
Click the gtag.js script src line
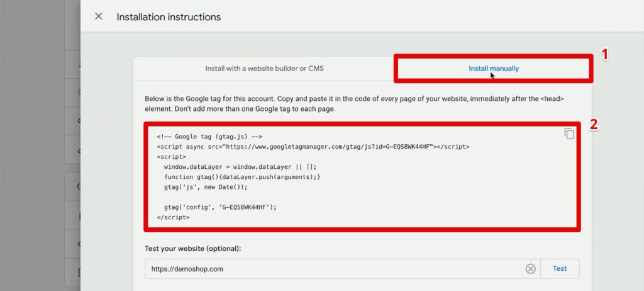[x=313, y=147]
